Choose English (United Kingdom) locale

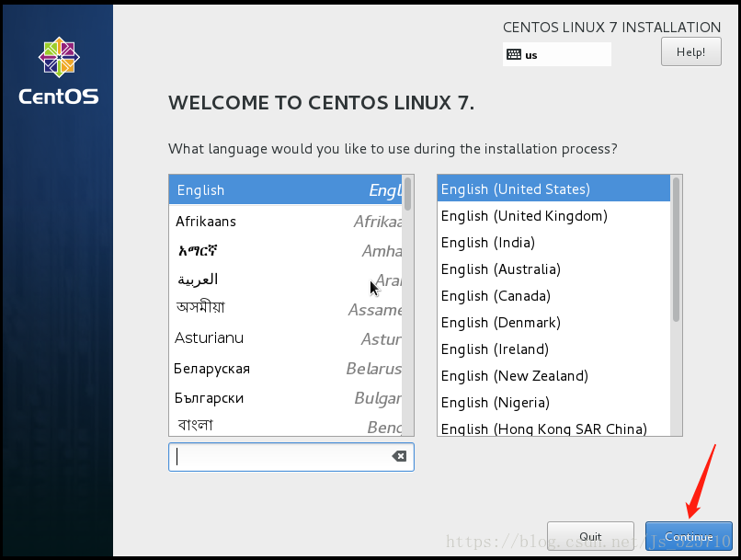pos(553,216)
